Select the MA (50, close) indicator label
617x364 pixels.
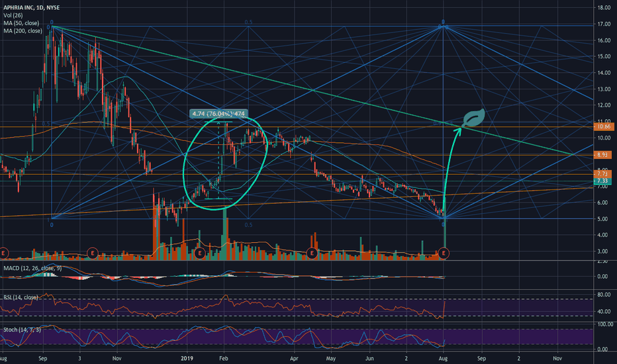[21, 23]
